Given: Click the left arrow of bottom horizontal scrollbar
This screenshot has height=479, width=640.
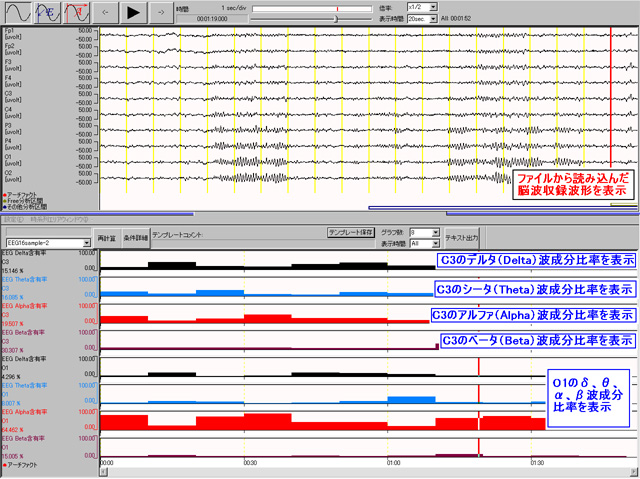Looking at the screenshot, I should tap(104, 472).
